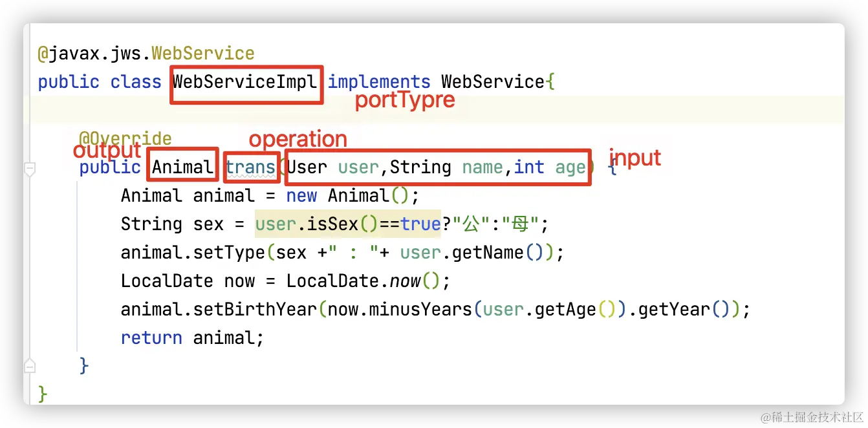The height and width of the screenshot is (428, 868).
Task: Click the @javax.jws.WebService annotation
Action: (x=146, y=54)
